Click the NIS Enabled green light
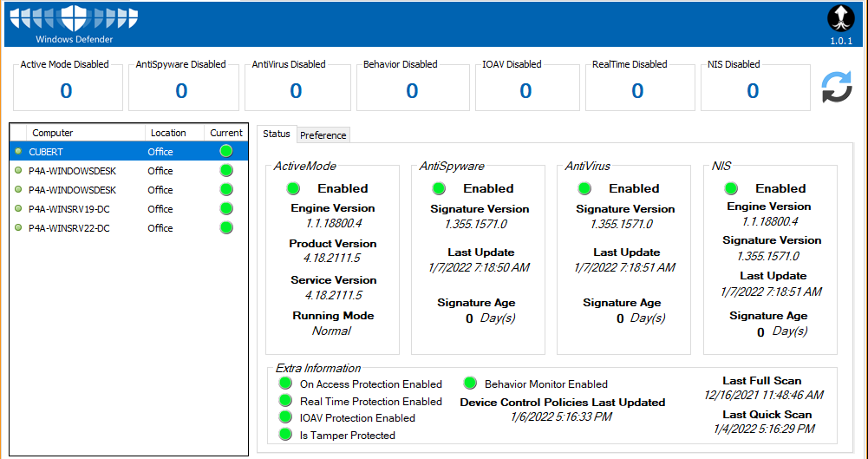This screenshot has height=459, width=868. [x=731, y=189]
